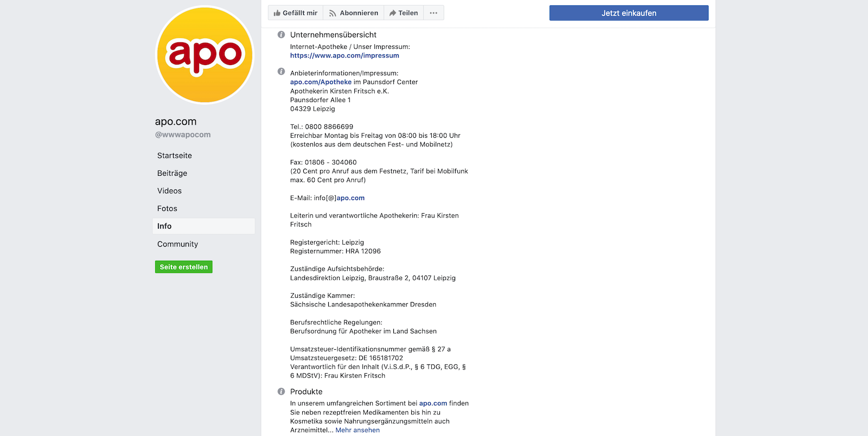Click the apo.com email address link
The image size is (868, 436).
point(350,198)
